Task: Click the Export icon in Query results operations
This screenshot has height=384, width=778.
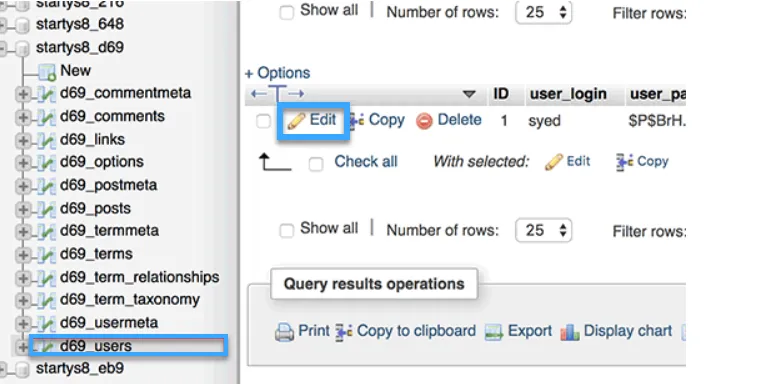Action: coord(494,332)
